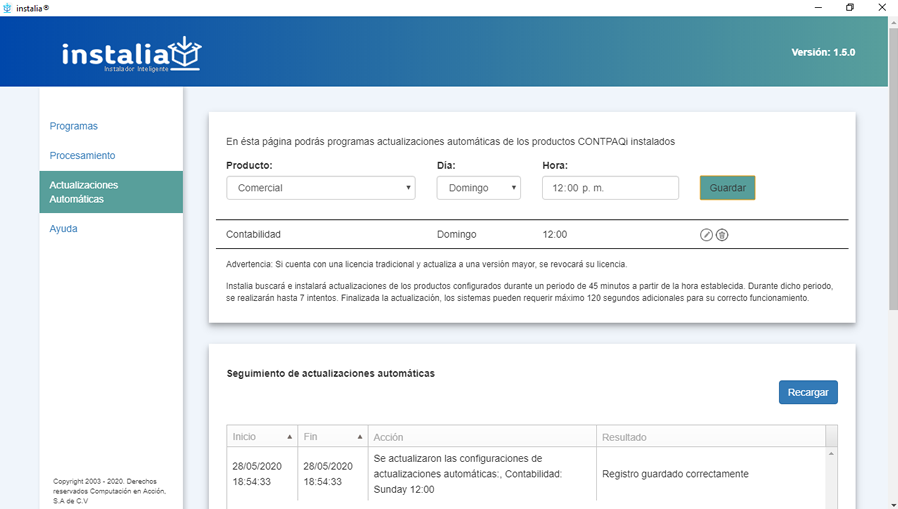Click the edit pencil icon for Contabilidad

tap(706, 235)
